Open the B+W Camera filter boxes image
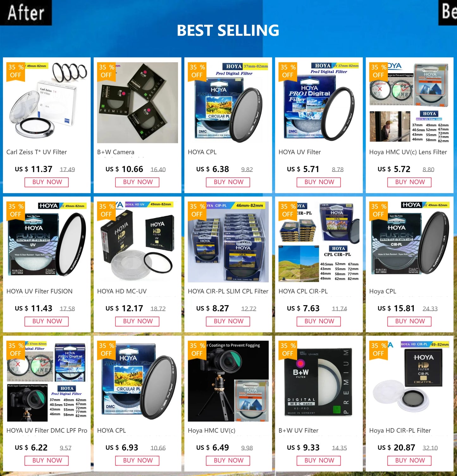This screenshot has width=457, height=476. (138, 103)
